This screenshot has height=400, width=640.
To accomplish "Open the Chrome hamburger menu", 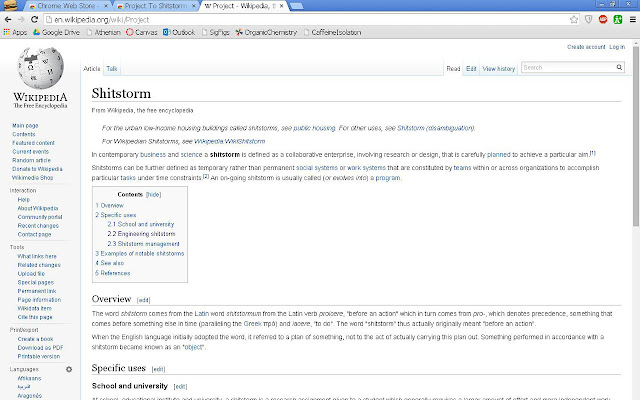I will coord(632,19).
